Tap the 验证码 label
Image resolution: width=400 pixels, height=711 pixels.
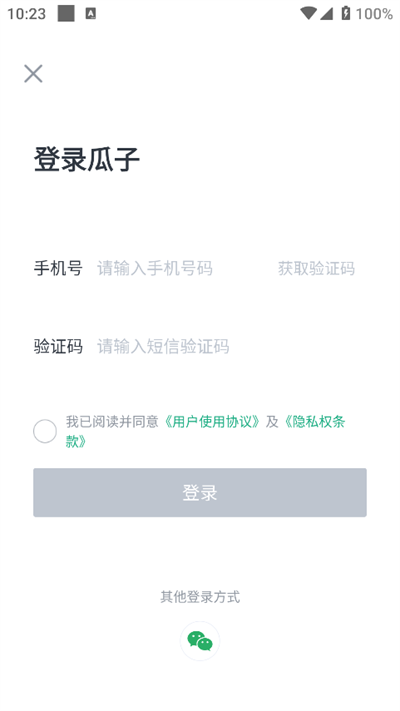click(x=58, y=346)
